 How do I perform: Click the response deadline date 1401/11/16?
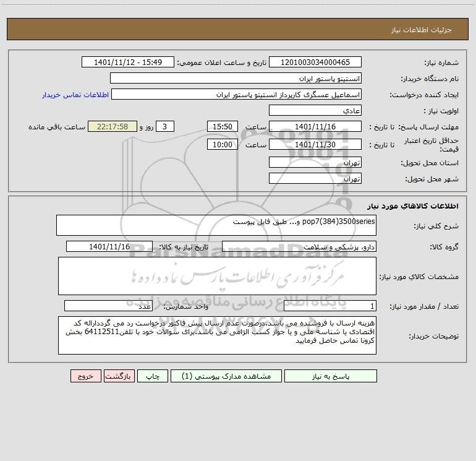[x=315, y=126]
